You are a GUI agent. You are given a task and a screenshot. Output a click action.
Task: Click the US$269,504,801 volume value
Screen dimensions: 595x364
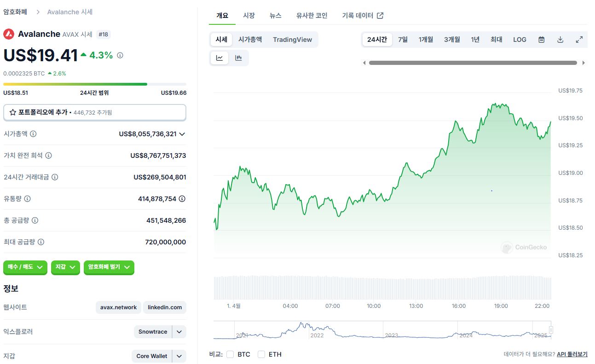click(160, 177)
